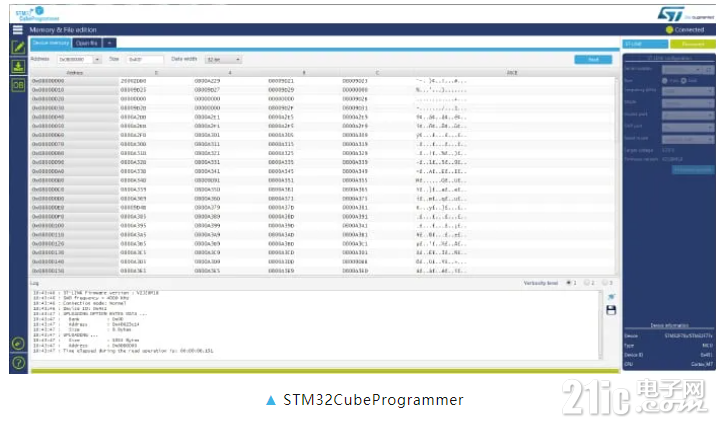Click the ASCII column header
This screenshot has height=422, width=716.
512,73
